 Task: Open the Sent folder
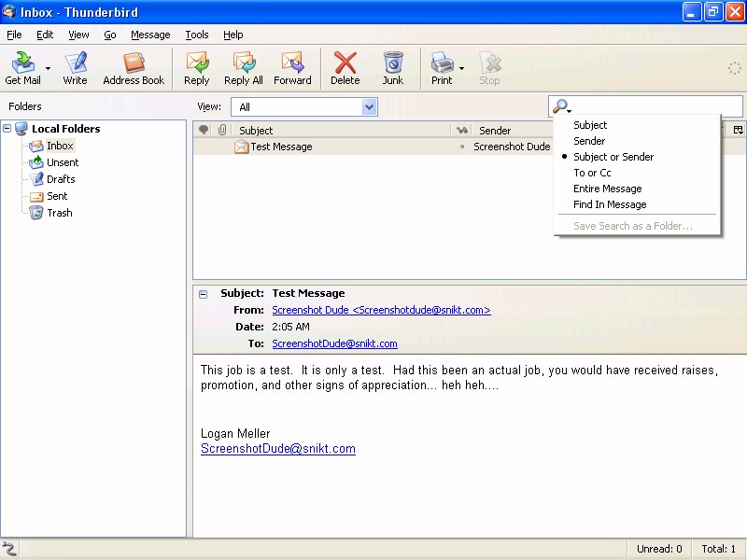[x=57, y=196]
